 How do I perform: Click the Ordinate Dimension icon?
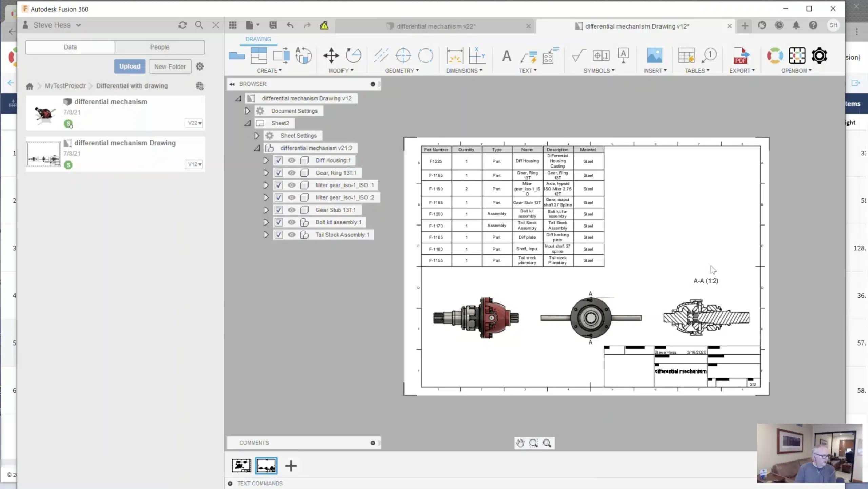[x=477, y=56]
